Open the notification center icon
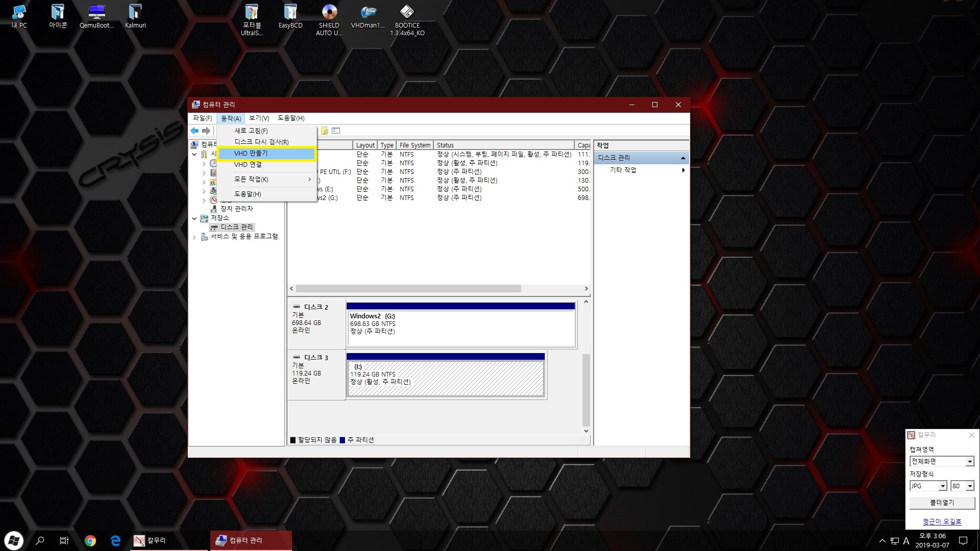This screenshot has height=551, width=980. 963,540
